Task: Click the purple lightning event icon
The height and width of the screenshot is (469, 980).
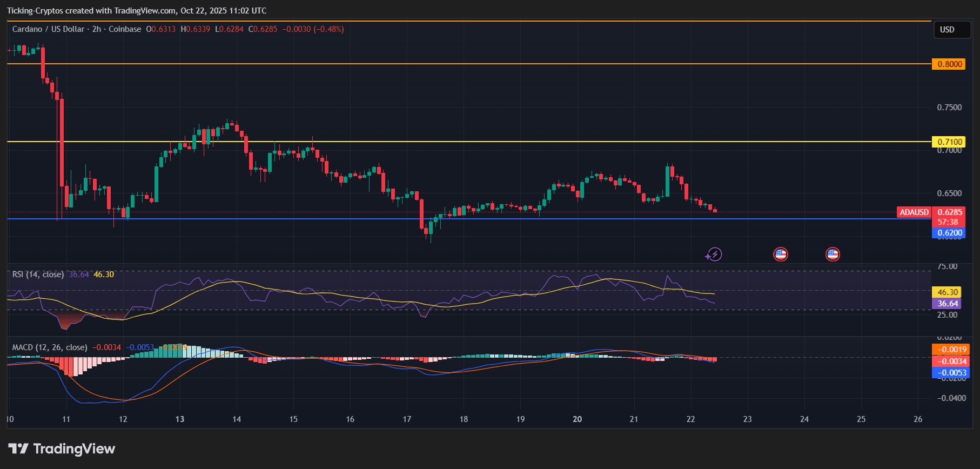Action: 714,254
